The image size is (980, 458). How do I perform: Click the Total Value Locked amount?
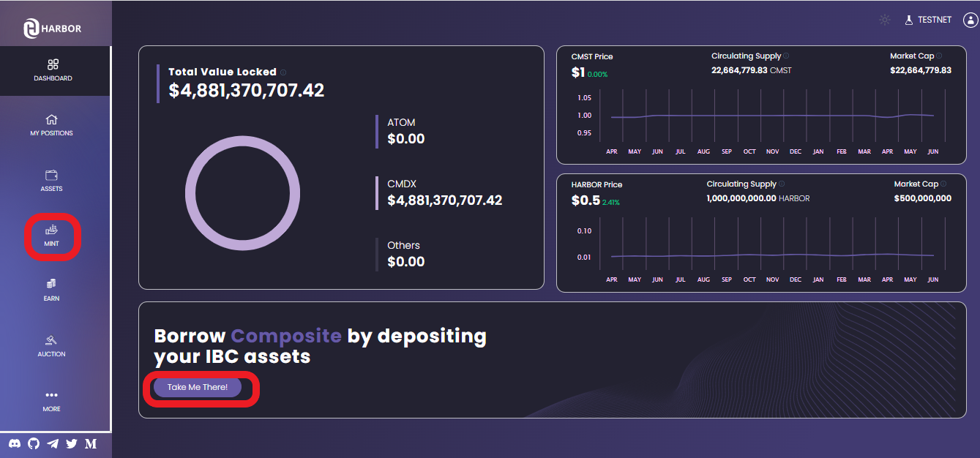click(x=247, y=90)
